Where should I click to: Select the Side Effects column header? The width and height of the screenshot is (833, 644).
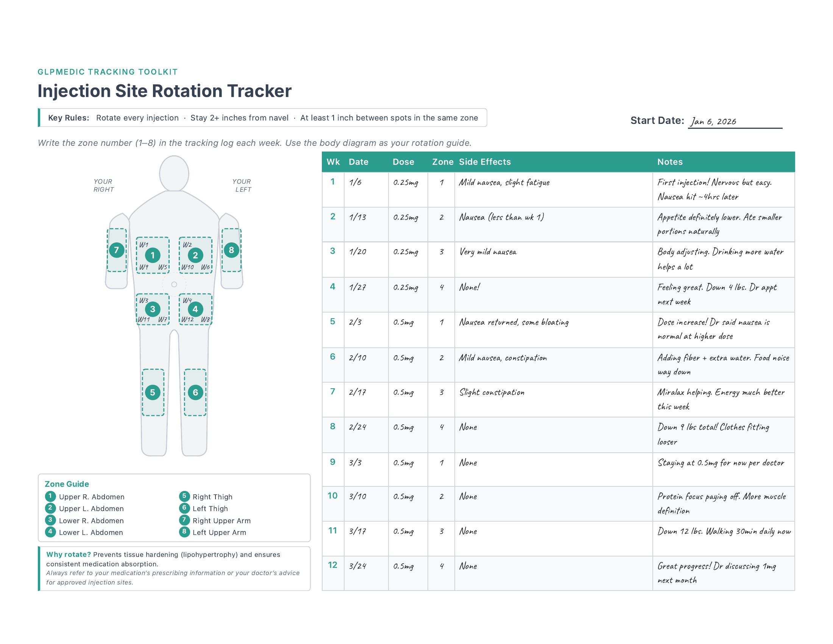[484, 162]
